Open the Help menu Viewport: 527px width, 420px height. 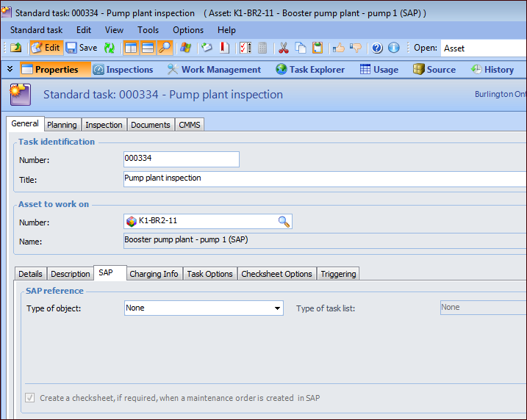tap(226, 30)
